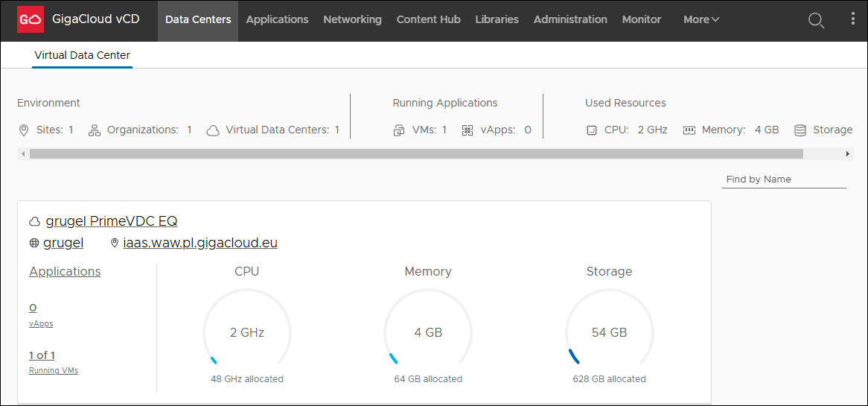Open the Content Hub menu

428,20
